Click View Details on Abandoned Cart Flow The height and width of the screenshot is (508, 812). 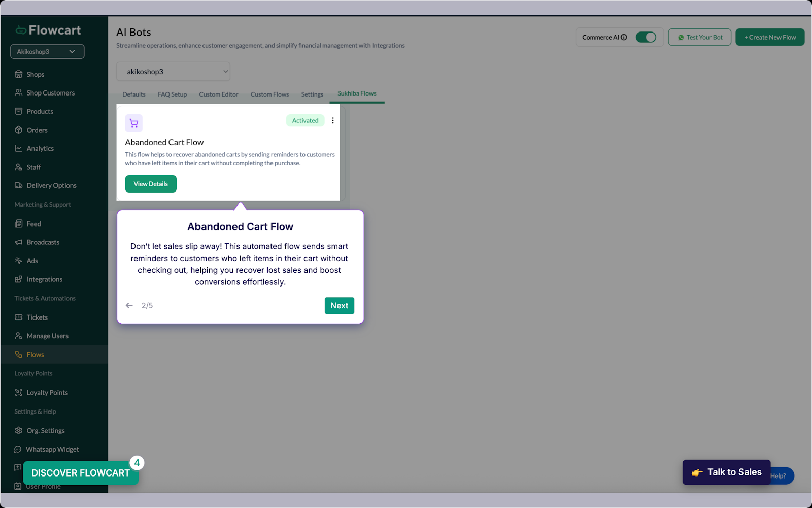[x=151, y=184]
